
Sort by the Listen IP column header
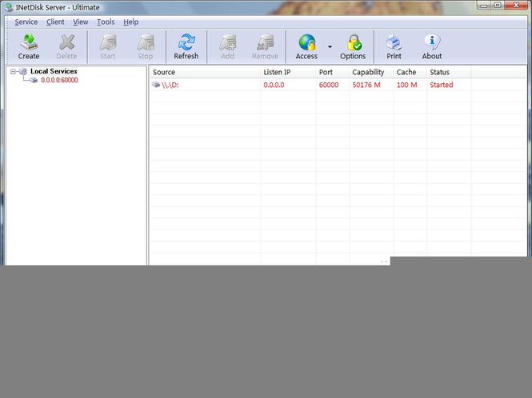coord(288,72)
